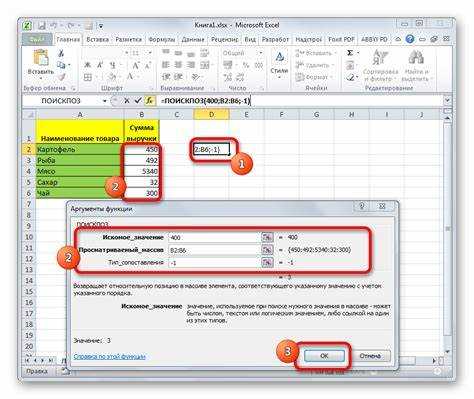Switch to the Вид tab
This screenshot has width=474, height=399.
tap(250, 39)
